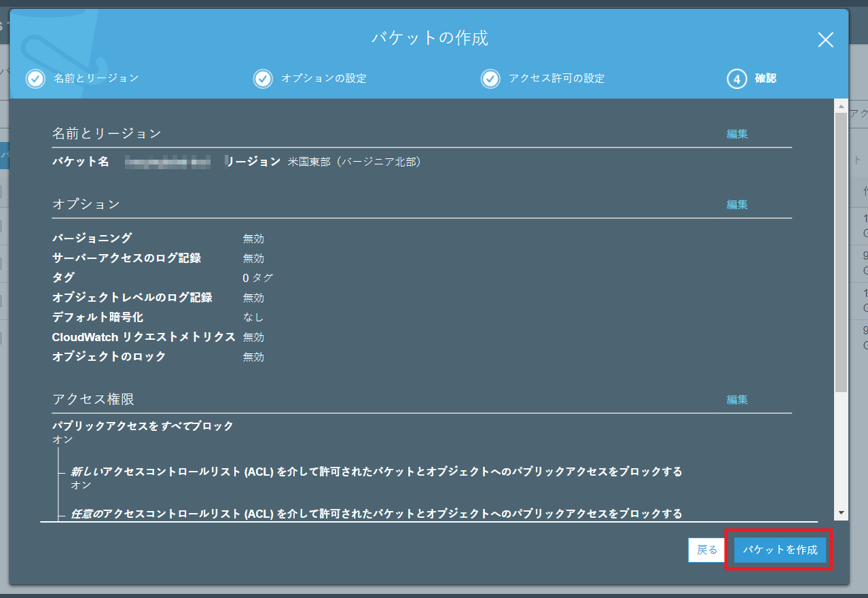Click the circled number 4 step icon
Image resolution: width=868 pixels, height=598 pixels.
(x=737, y=79)
